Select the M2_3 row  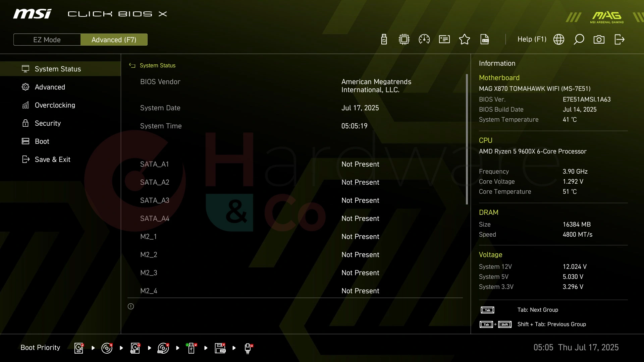pyautogui.click(x=295, y=273)
